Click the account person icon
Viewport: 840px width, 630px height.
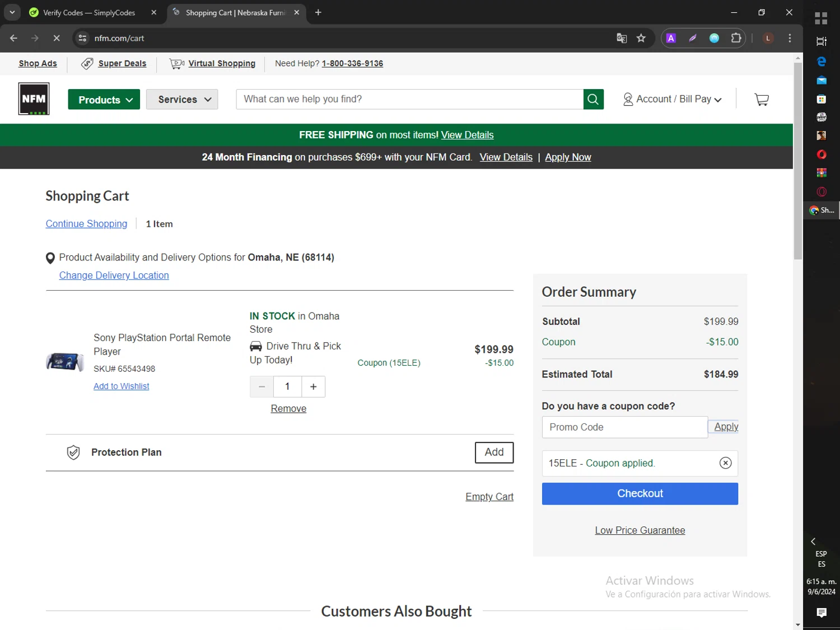click(x=628, y=99)
